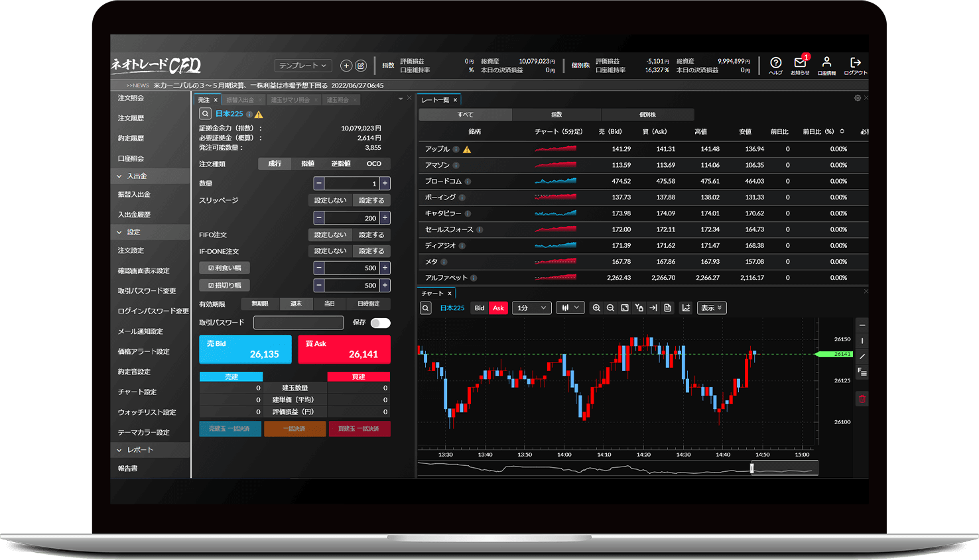Click the 取引パスワード input field

click(x=298, y=323)
